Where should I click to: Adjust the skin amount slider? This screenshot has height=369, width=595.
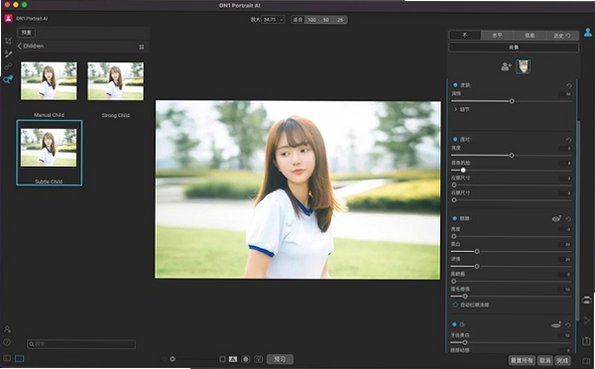[x=512, y=101]
